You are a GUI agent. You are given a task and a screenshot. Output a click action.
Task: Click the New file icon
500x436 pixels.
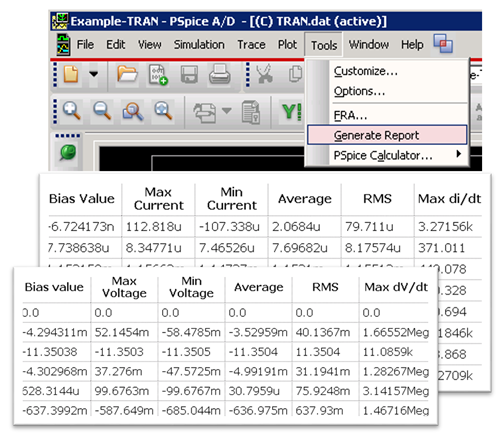(71, 74)
